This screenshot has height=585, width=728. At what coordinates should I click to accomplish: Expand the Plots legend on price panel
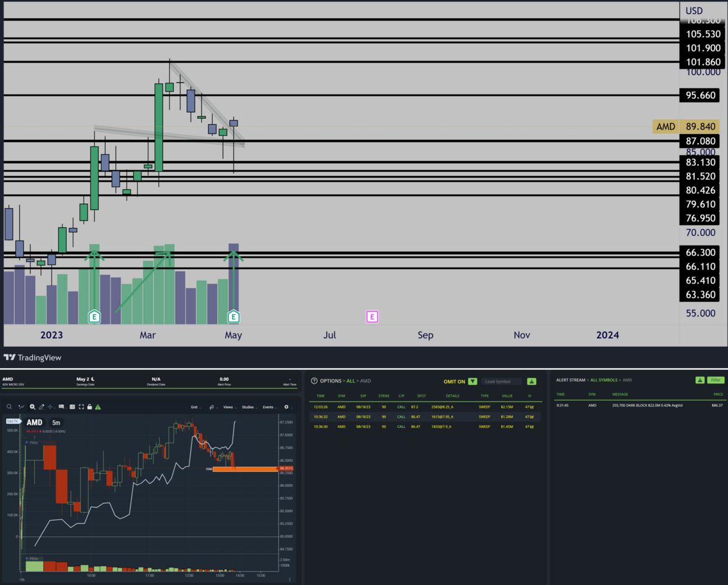click(31, 443)
